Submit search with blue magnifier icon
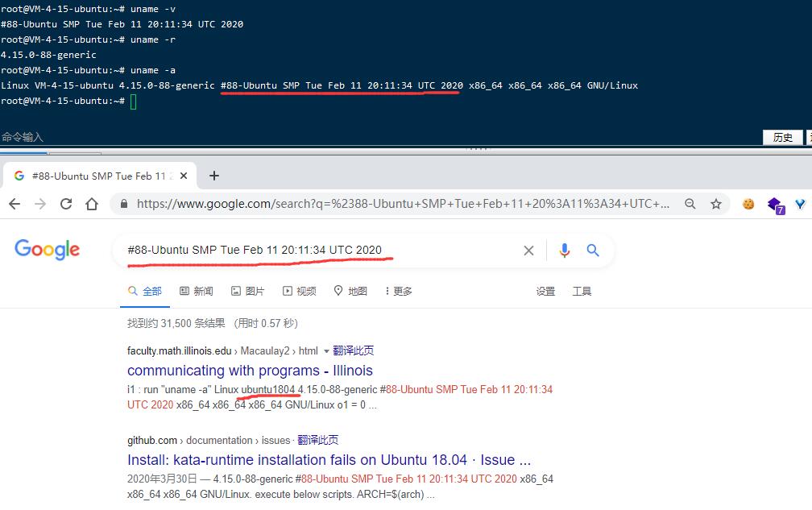 point(593,251)
